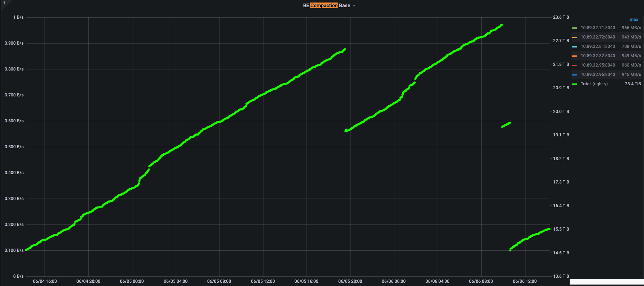
Task: Open color picker for yellow 10.89.32.72:8040 swatch
Action: pyautogui.click(x=575, y=37)
